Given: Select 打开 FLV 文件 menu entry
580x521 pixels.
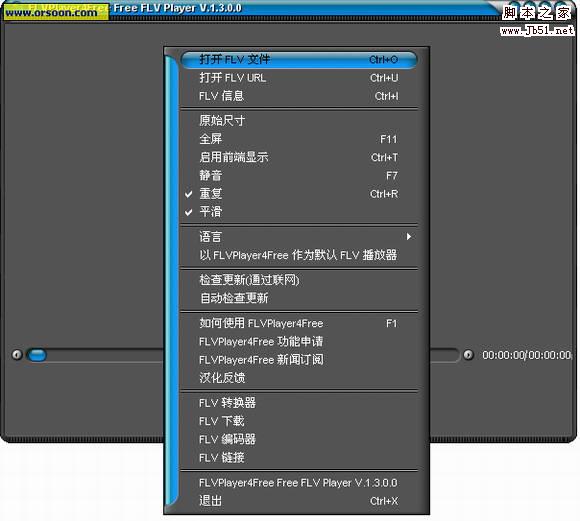Looking at the screenshot, I should (299, 60).
